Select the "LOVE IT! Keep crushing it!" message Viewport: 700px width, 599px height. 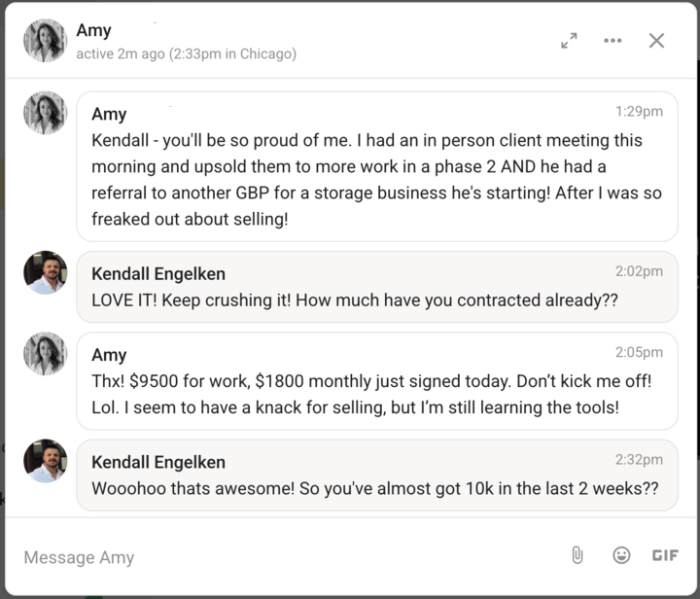(355, 300)
